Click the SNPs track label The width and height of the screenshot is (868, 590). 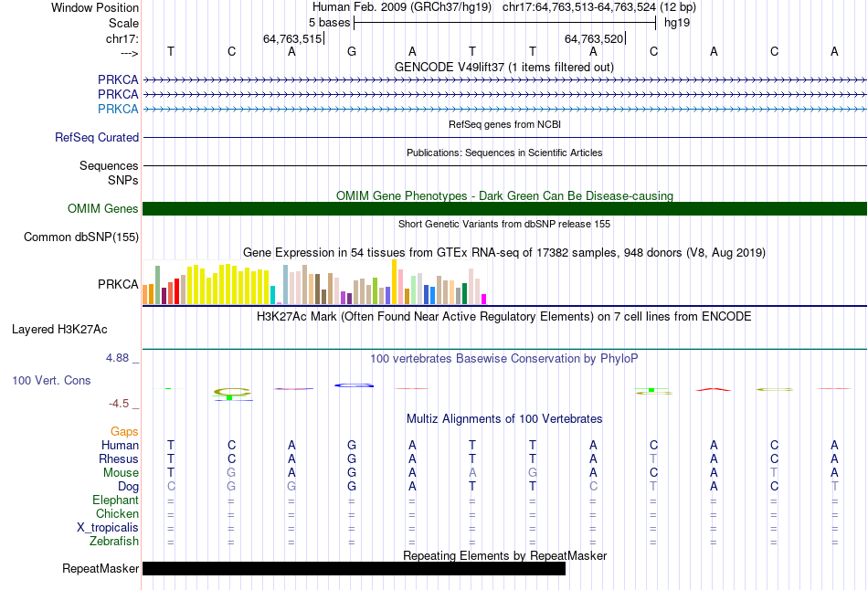click(123, 180)
